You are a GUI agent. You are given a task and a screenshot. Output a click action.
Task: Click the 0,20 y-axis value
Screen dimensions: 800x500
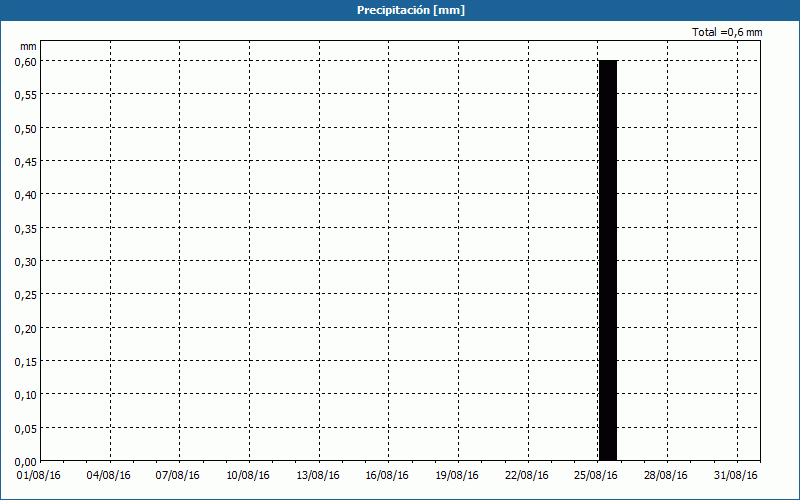coord(26,329)
